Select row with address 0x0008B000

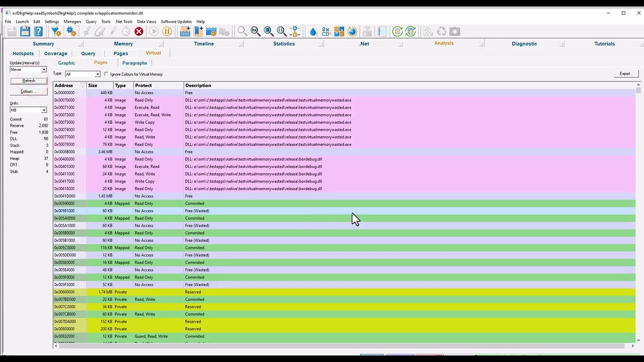point(344,152)
